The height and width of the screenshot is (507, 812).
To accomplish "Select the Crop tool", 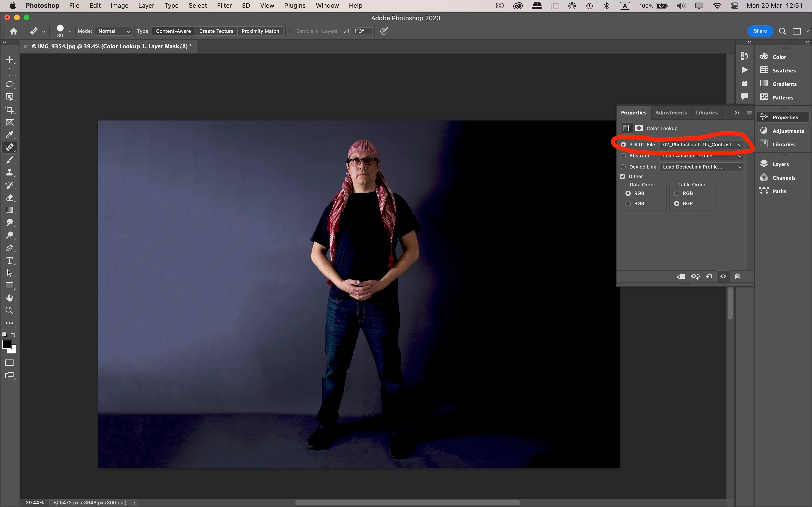I will (9, 110).
